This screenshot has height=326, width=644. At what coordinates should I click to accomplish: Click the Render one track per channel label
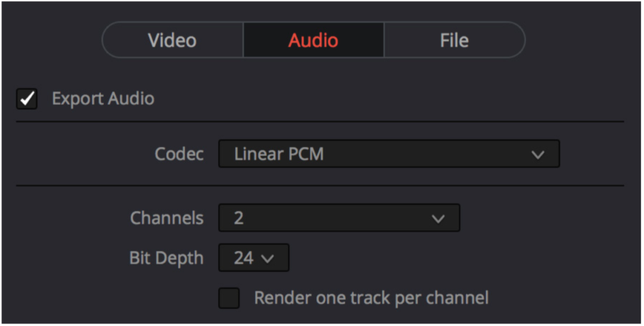(371, 298)
